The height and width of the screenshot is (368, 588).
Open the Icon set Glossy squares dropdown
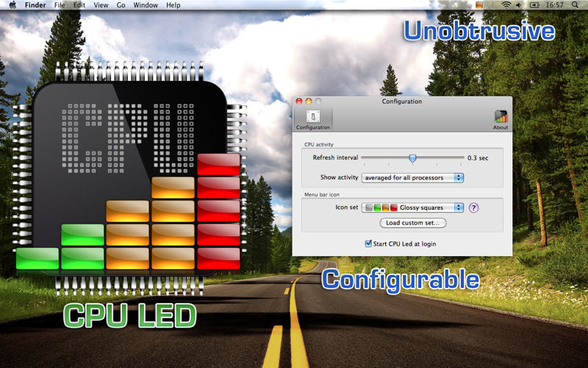412,208
